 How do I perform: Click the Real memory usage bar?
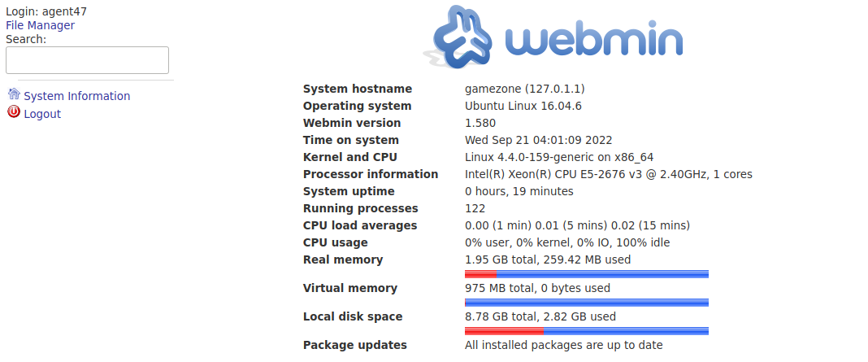(587, 274)
